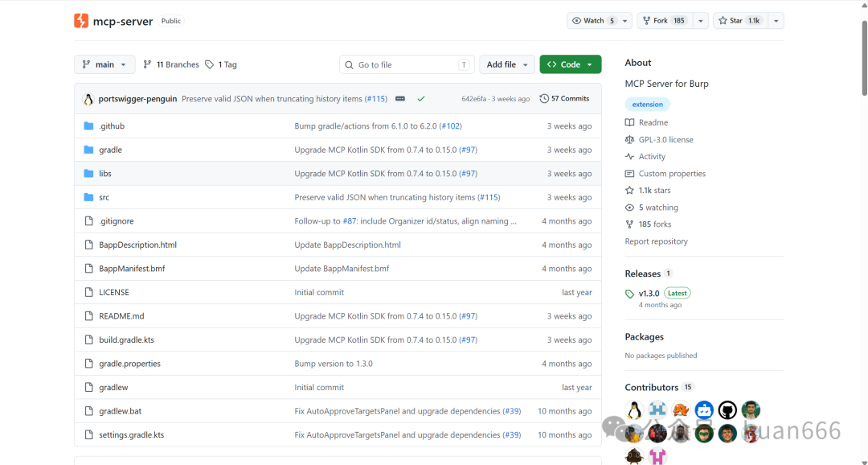Image resolution: width=868 pixels, height=465 pixels.
Task: Click the branch icon beside 11 Branches
Action: click(x=147, y=64)
